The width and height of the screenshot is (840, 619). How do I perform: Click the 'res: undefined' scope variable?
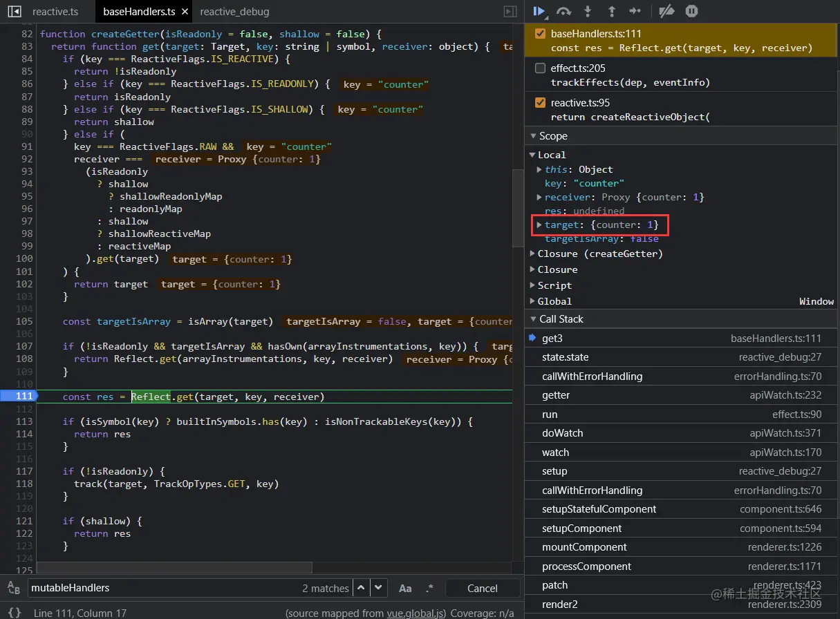click(584, 211)
